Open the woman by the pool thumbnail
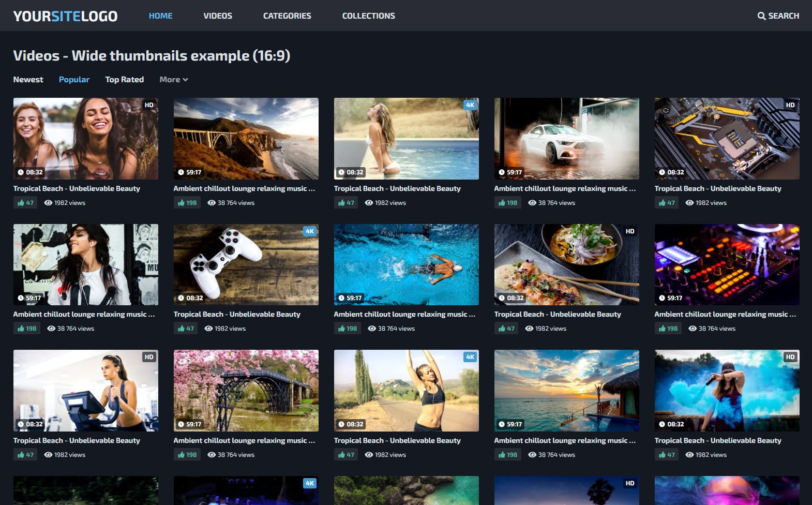Screen dimensions: 812x505 click(x=407, y=139)
